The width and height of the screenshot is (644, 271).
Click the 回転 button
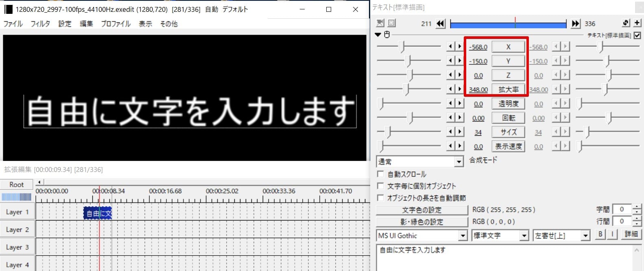(x=508, y=118)
